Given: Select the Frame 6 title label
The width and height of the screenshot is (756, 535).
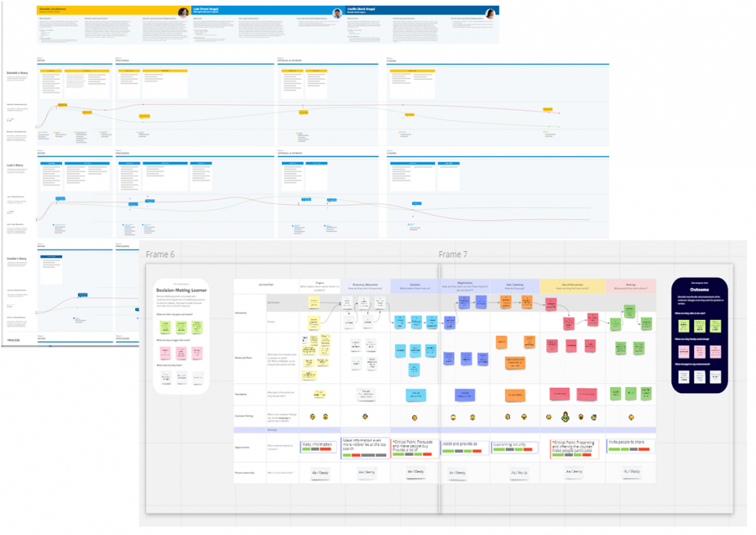Looking at the screenshot, I should click(160, 254).
